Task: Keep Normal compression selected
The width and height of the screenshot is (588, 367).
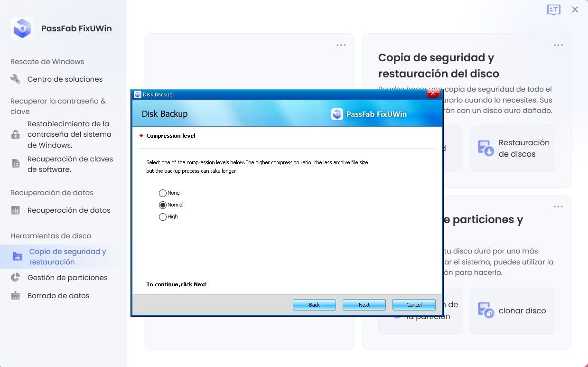Action: pos(163,205)
